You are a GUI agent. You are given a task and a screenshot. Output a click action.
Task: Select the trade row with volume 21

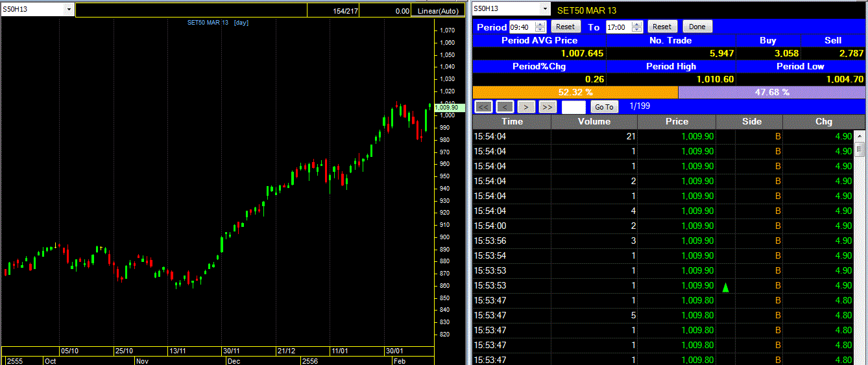tap(663, 136)
